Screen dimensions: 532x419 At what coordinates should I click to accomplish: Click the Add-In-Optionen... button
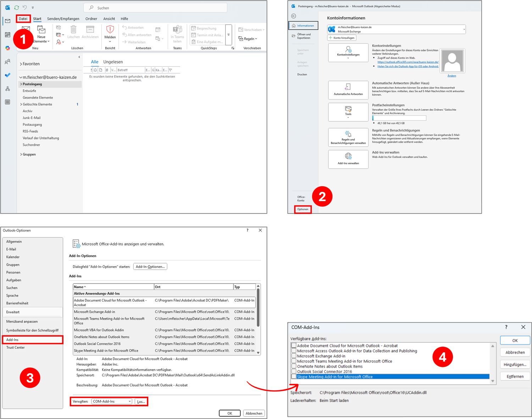(150, 267)
